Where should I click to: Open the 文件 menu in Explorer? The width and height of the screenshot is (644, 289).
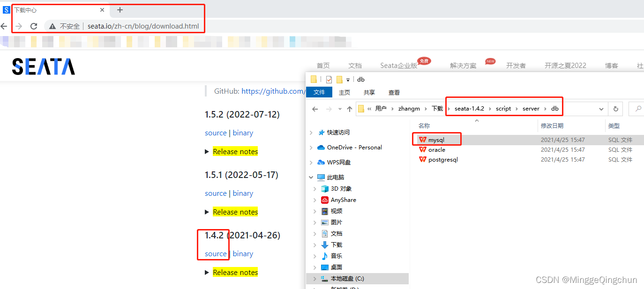point(319,92)
